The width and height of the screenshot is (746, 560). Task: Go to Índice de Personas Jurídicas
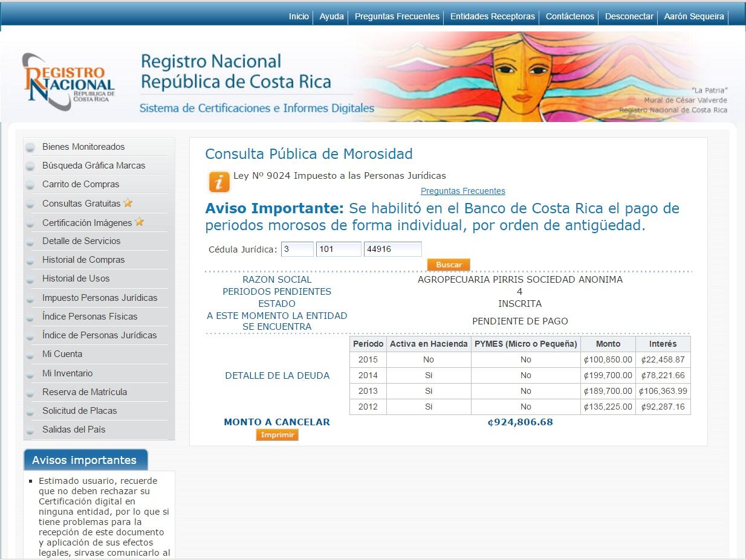click(99, 335)
